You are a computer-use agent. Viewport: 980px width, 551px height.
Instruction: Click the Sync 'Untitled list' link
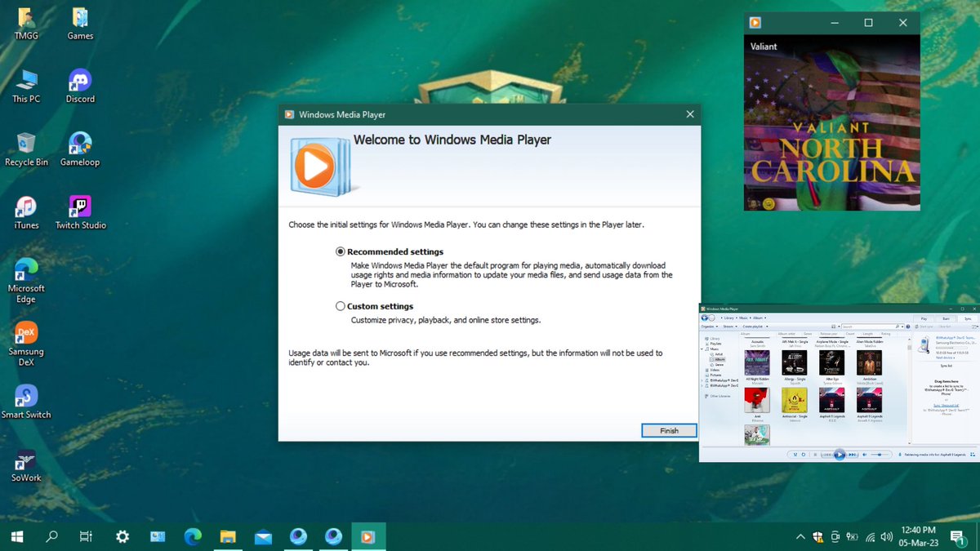(x=946, y=405)
